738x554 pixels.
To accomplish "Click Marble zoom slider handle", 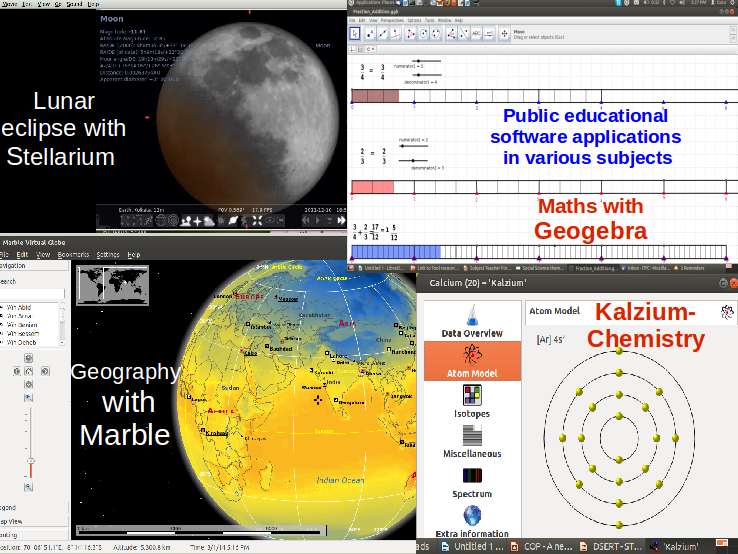I will (31, 461).
